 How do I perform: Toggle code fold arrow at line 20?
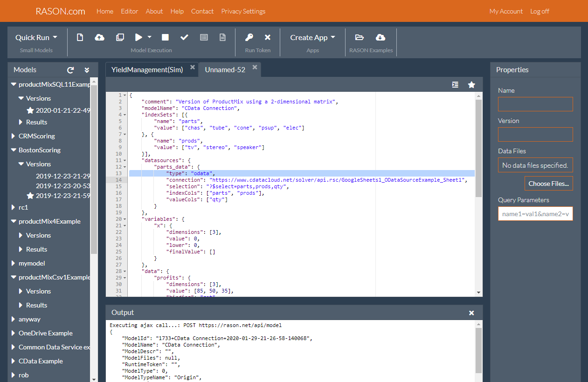(125, 219)
